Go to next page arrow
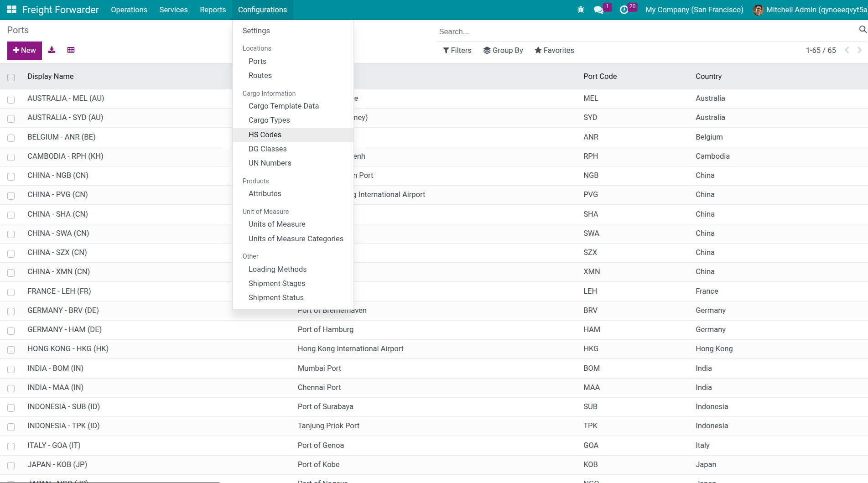Image resolution: width=868 pixels, height=483 pixels. [859, 50]
